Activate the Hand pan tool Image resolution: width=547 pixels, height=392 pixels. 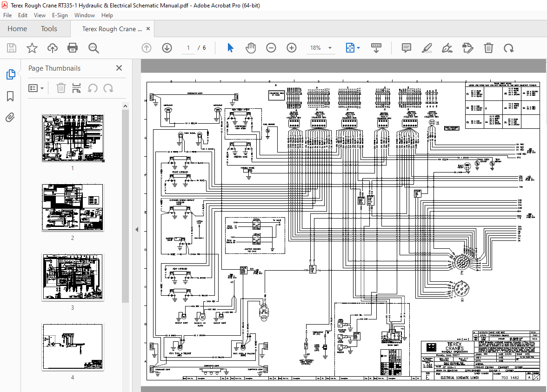tap(250, 48)
